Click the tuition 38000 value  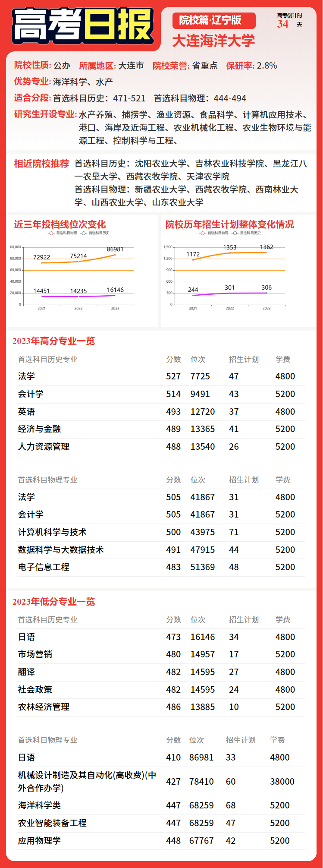(x=282, y=782)
